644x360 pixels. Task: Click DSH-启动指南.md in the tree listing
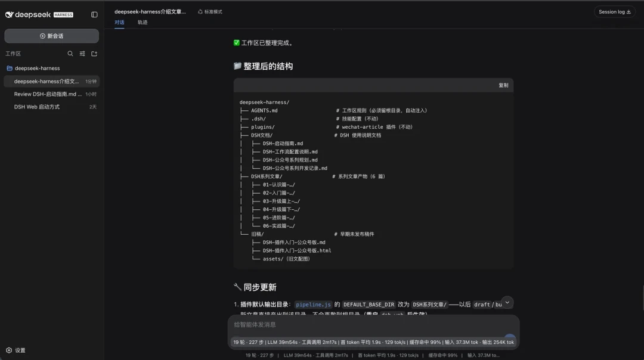coord(283,144)
